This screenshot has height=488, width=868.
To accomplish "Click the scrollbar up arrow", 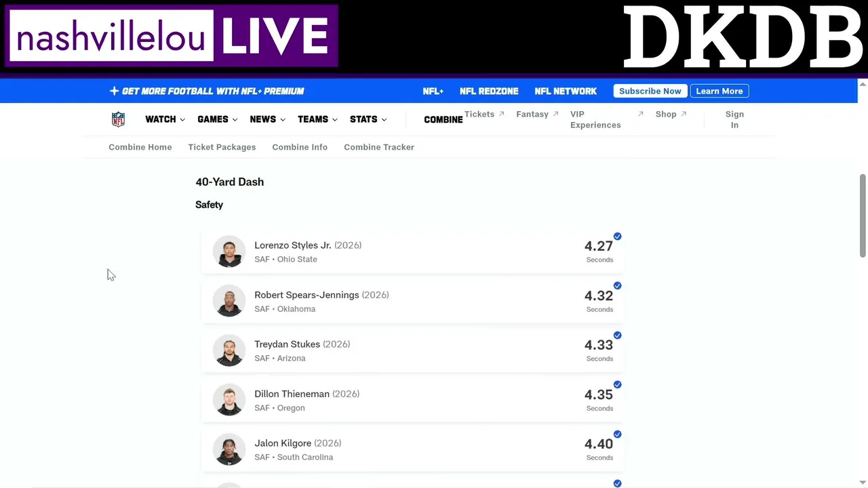I will (x=863, y=84).
